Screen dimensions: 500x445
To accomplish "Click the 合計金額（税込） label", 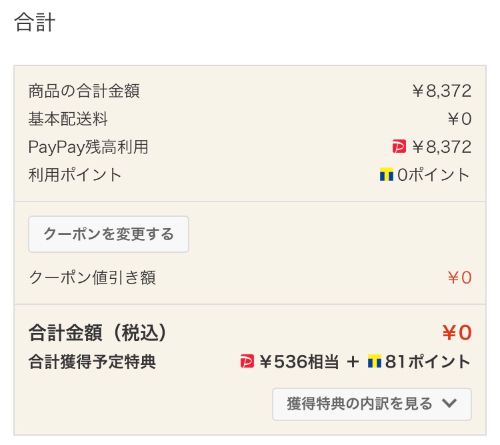I will [97, 333].
